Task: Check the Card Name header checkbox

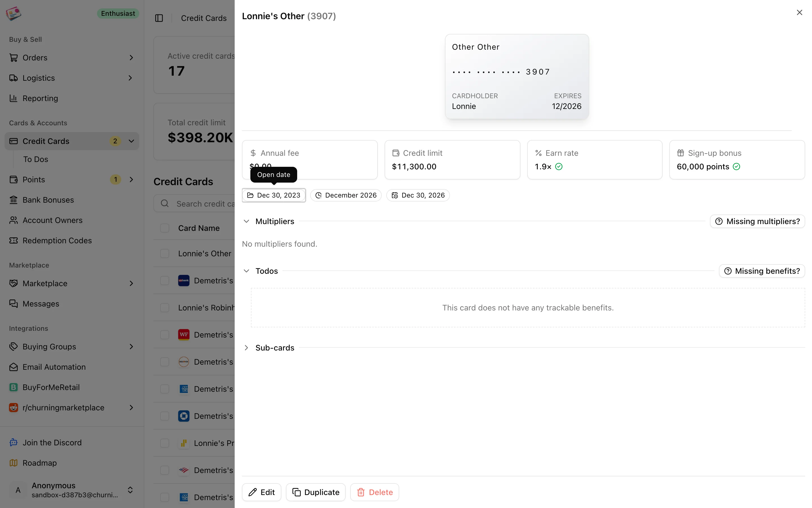Action: tap(164, 228)
